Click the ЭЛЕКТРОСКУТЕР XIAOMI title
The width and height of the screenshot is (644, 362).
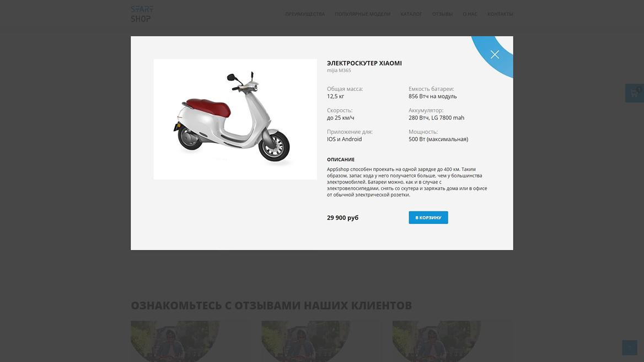(364, 63)
